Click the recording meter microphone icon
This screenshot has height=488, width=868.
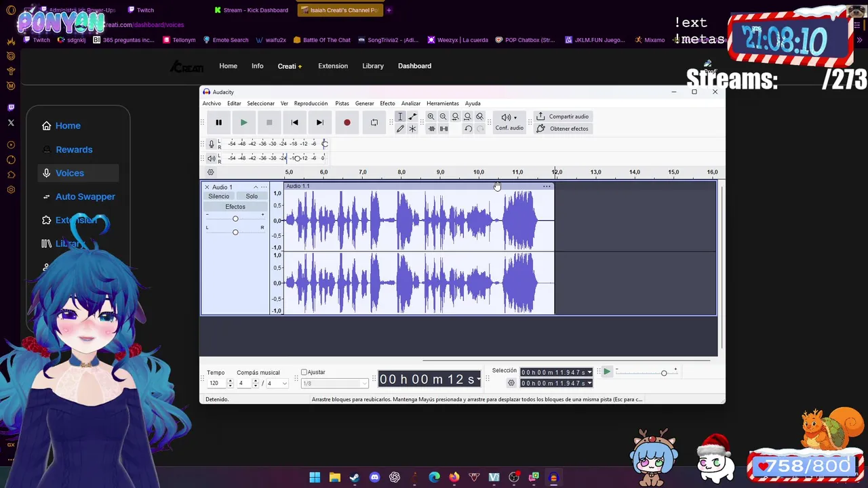211,144
